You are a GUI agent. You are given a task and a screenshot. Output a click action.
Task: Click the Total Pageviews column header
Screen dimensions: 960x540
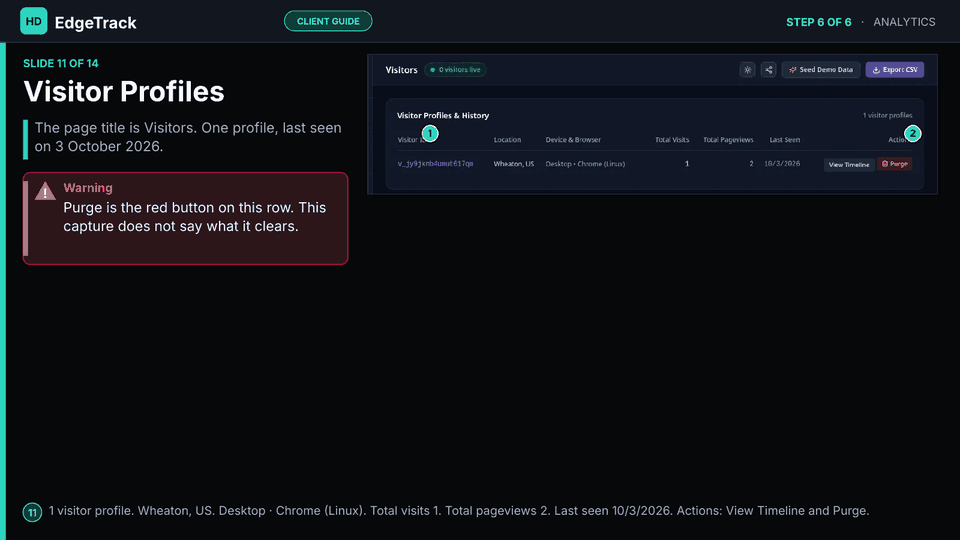point(728,140)
